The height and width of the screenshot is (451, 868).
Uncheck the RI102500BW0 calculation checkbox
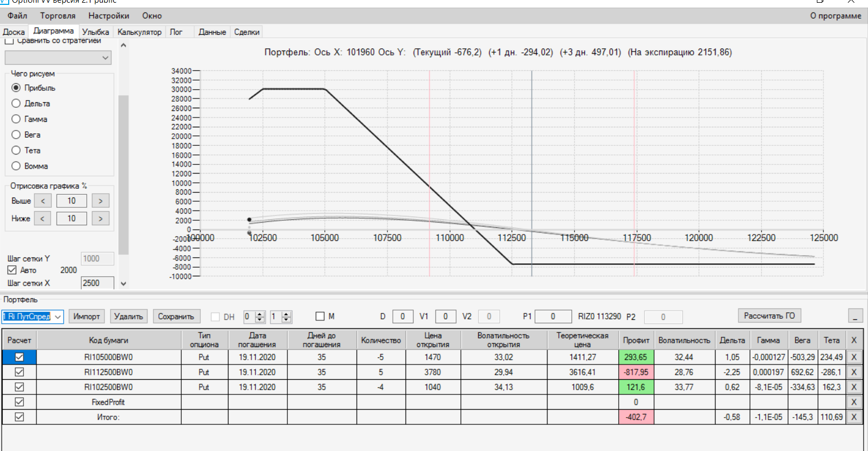pyautogui.click(x=20, y=387)
